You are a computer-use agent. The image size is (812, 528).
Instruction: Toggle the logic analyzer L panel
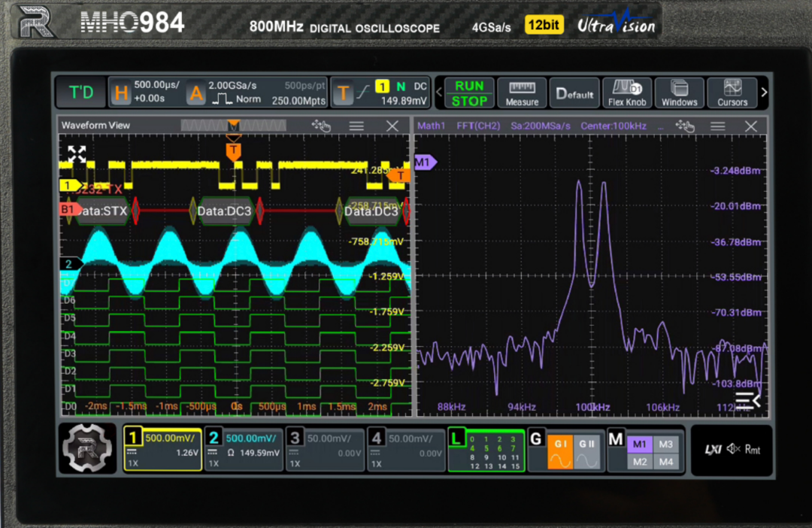tap(486, 450)
